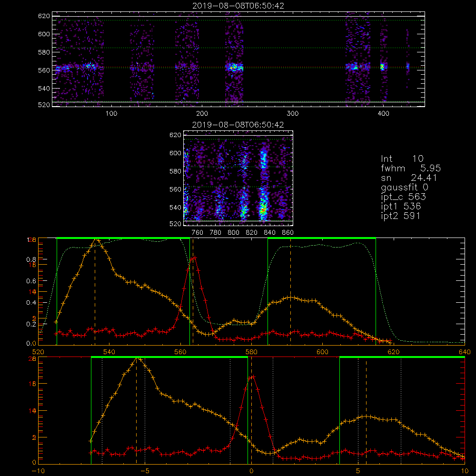This screenshot has width=476, height=476.
Task: Click y-axis label 0.8 on upper profile plot
Action: 31,259
